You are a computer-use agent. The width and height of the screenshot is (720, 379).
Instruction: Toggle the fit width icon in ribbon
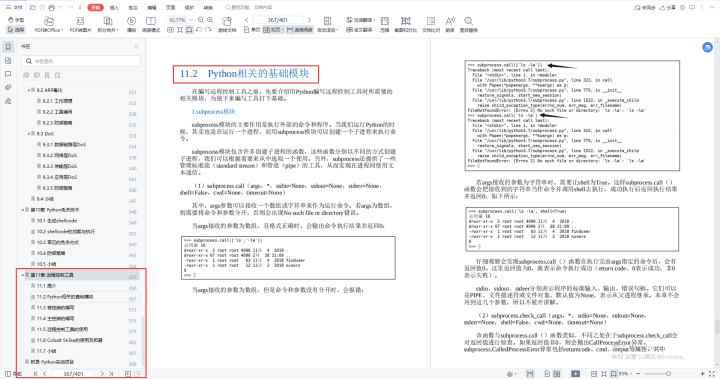[x=189, y=30]
